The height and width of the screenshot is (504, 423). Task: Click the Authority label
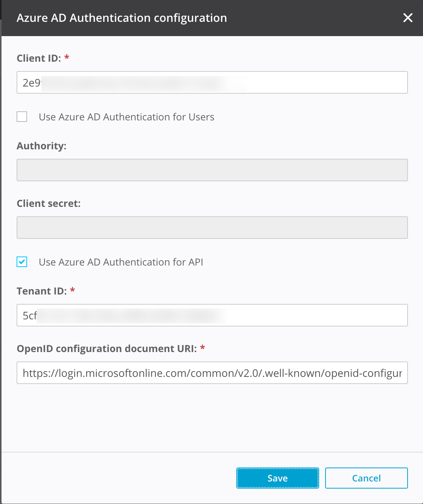click(41, 146)
